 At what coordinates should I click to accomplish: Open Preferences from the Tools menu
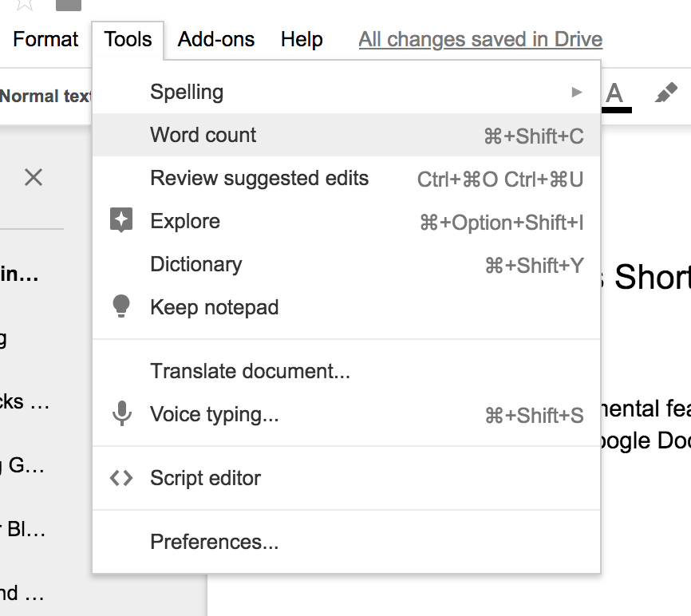click(x=214, y=542)
